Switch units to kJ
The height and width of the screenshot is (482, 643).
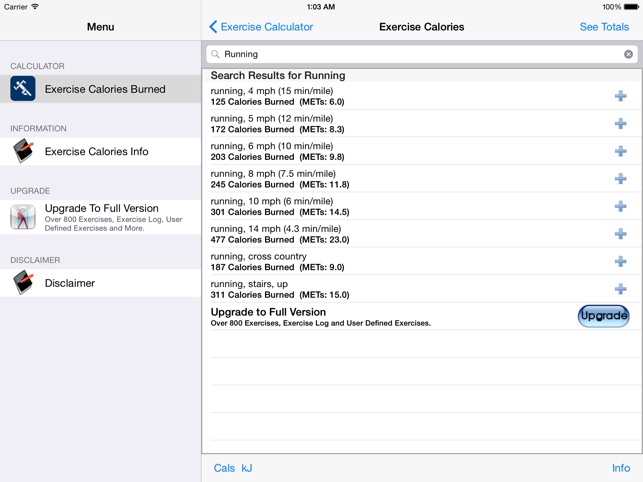[247, 468]
